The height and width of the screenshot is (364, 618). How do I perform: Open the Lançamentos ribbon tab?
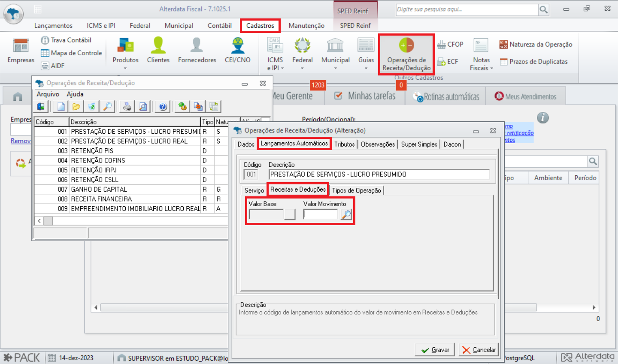[x=53, y=26]
